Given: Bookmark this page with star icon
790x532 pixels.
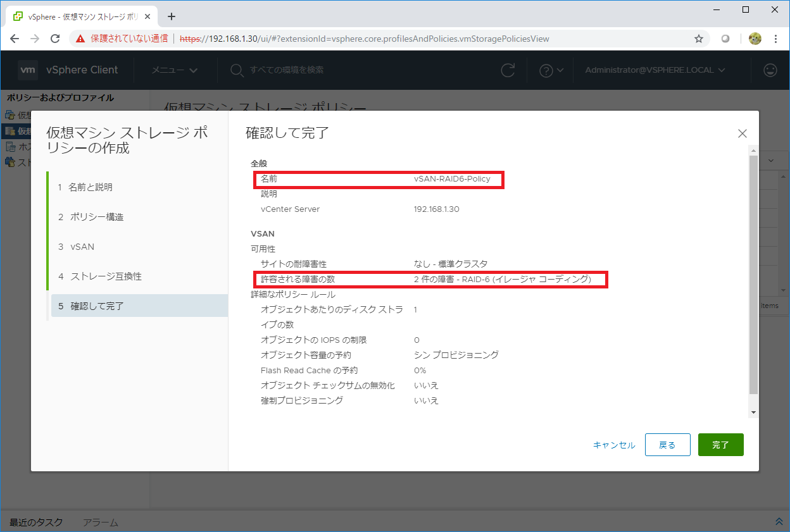Looking at the screenshot, I should 699,39.
